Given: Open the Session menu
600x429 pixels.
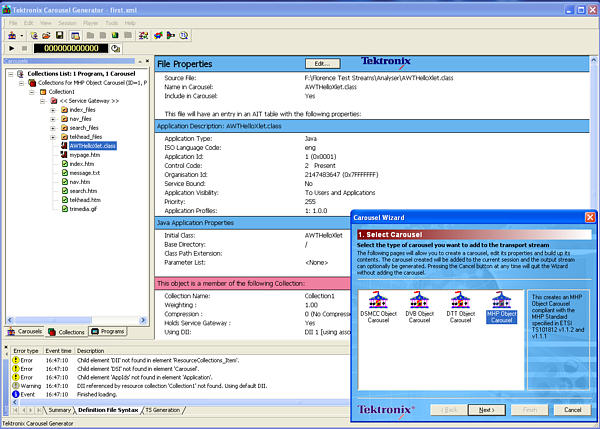Looking at the screenshot, I should coord(67,23).
